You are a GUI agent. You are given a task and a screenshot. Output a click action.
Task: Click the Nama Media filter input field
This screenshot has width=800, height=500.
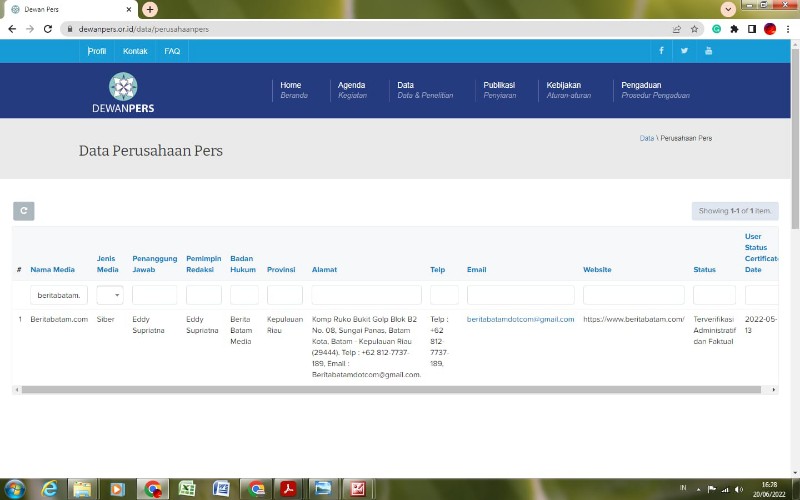click(59, 295)
